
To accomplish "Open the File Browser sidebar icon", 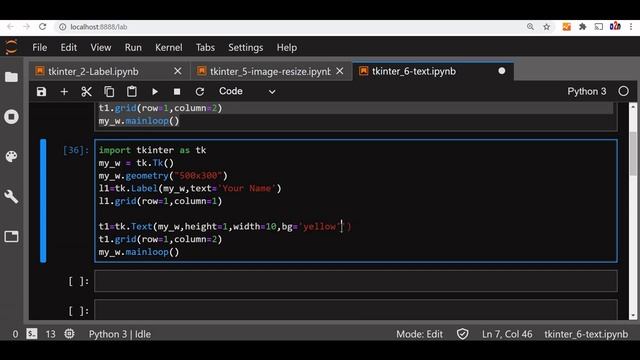I will (11, 77).
